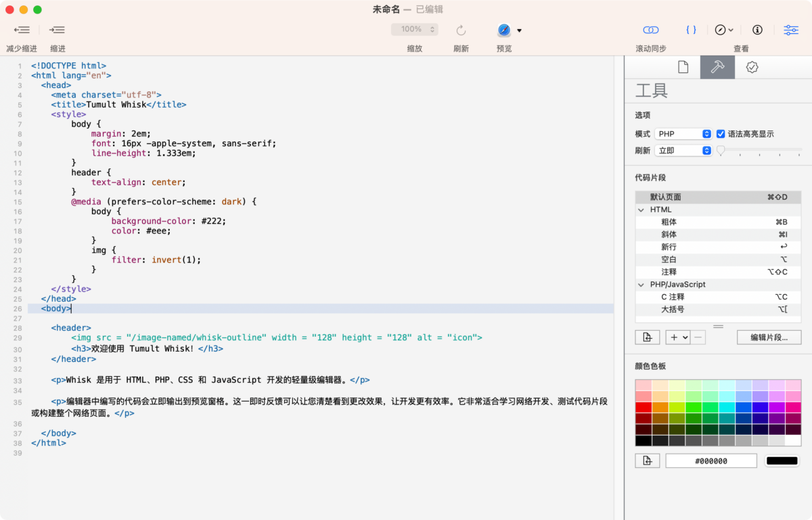
Task: Select the C 注释 snippet
Action: 718,297
